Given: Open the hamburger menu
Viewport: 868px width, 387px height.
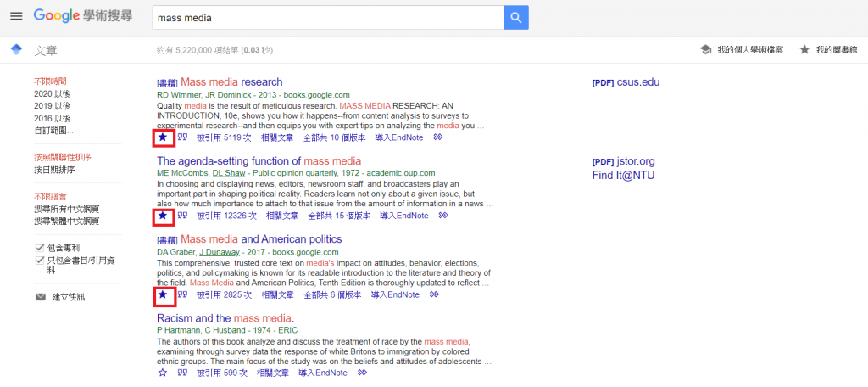Looking at the screenshot, I should click(x=16, y=16).
